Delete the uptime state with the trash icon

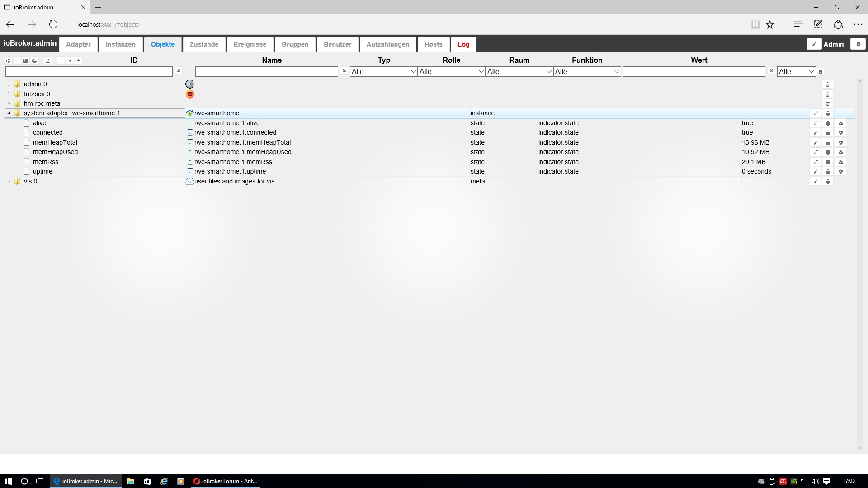(828, 172)
